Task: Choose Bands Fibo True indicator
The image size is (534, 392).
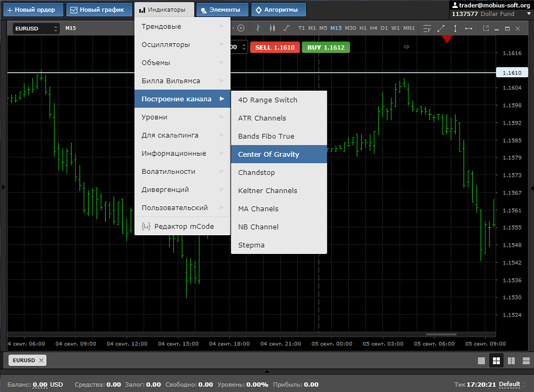Action: (x=279, y=136)
